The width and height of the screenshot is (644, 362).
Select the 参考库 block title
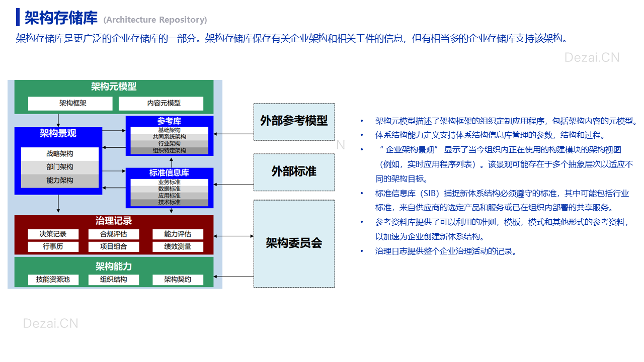coord(170,121)
